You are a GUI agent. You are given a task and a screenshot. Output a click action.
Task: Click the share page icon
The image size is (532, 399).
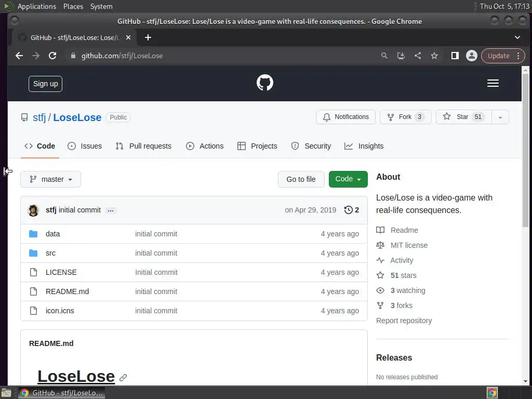point(418,56)
